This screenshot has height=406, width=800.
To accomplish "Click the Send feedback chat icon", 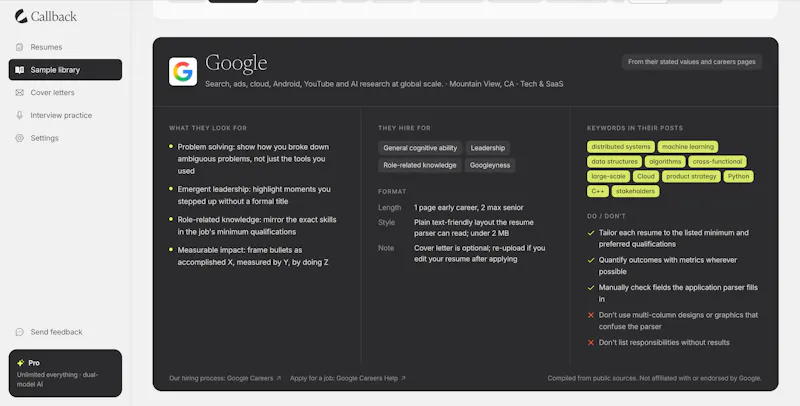I will pos(19,332).
